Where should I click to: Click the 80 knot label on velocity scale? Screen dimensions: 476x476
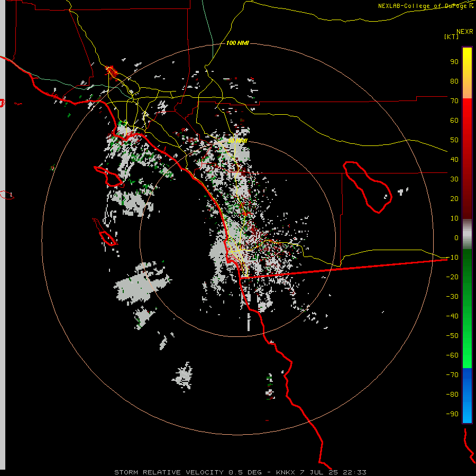(454, 81)
